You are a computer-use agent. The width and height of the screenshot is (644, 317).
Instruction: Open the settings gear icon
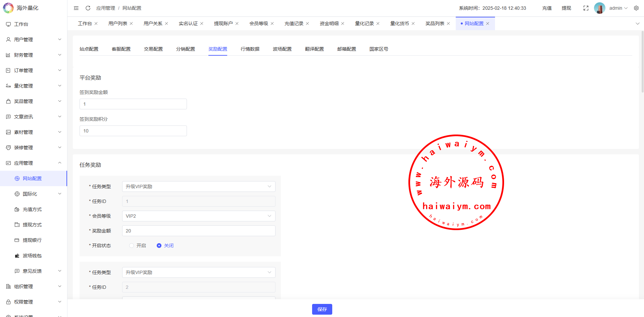click(636, 8)
